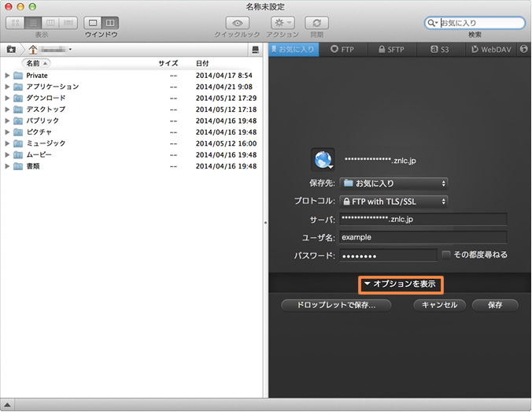This screenshot has width=532, height=412.
Task: Open the プロトコル dropdown
Action: coord(393,201)
